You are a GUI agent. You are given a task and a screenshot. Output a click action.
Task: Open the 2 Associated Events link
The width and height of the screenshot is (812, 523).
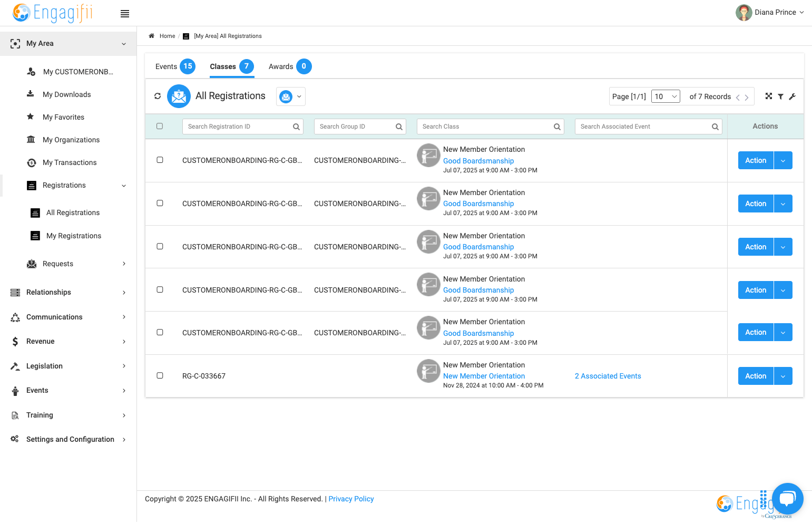(x=608, y=376)
